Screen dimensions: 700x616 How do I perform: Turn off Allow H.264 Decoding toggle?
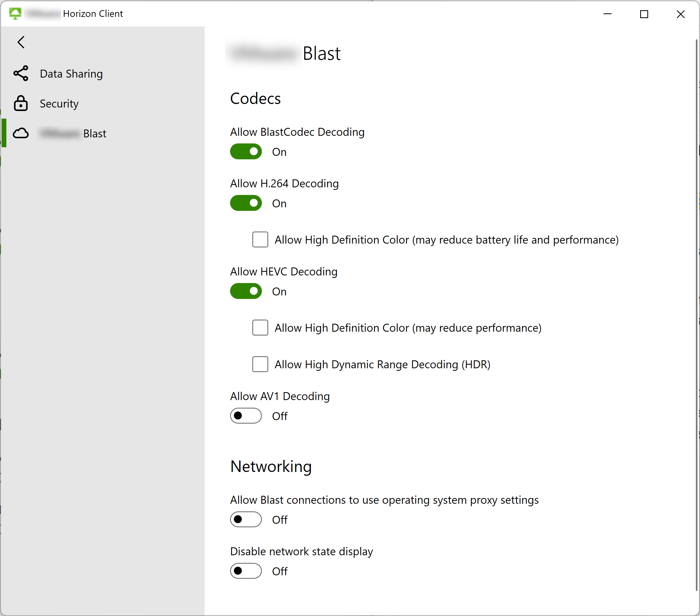tap(246, 203)
